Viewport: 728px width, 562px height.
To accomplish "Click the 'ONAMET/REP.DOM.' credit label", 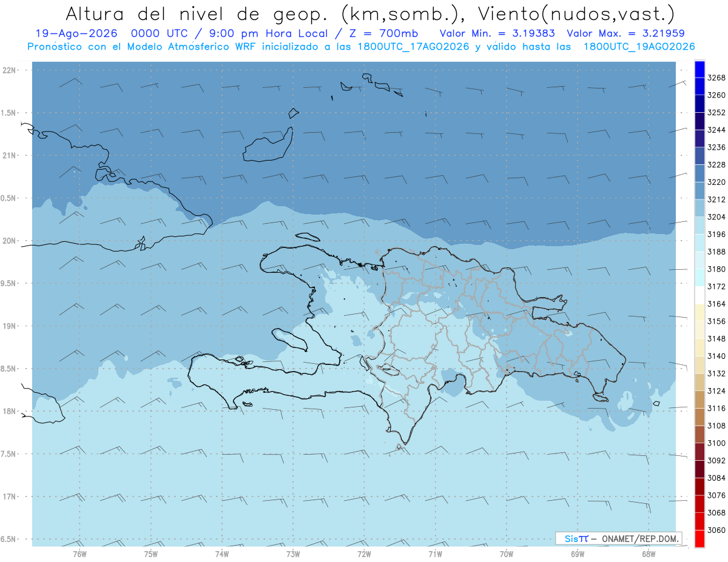I will (641, 538).
